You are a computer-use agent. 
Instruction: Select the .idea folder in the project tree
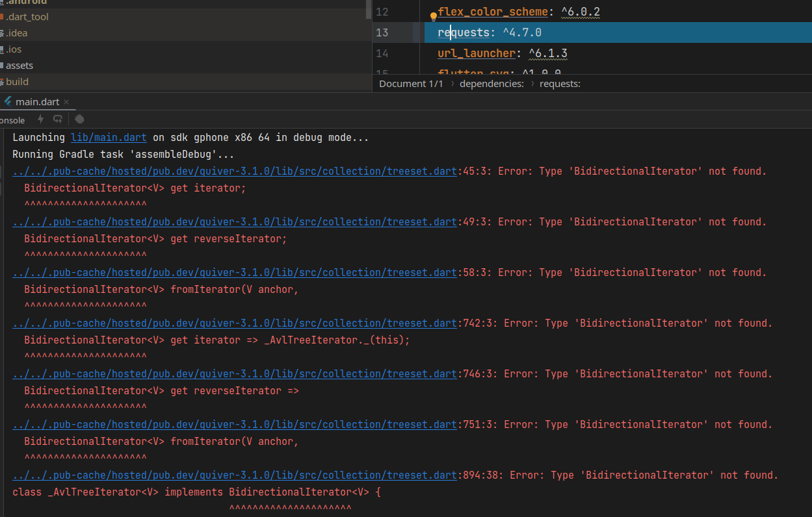pyautogui.click(x=16, y=32)
